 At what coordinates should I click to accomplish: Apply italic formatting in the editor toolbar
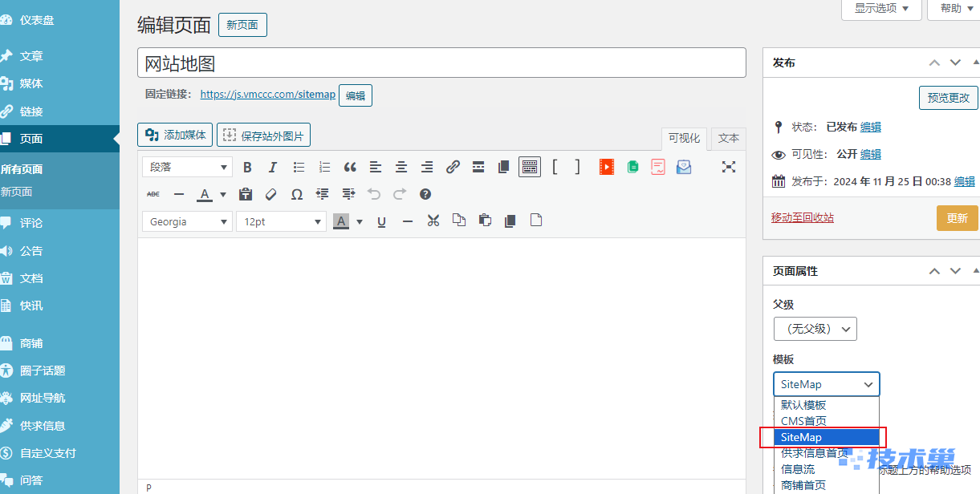tap(273, 167)
